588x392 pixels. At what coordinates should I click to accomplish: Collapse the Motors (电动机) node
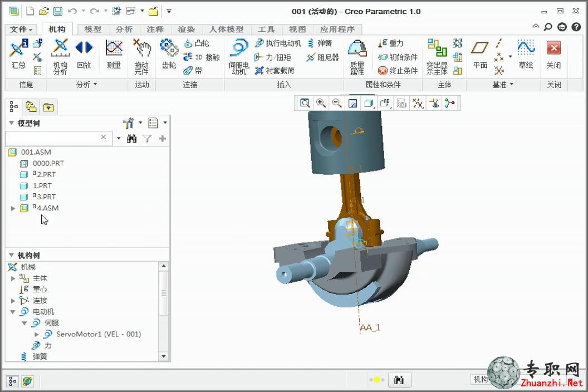(13, 312)
